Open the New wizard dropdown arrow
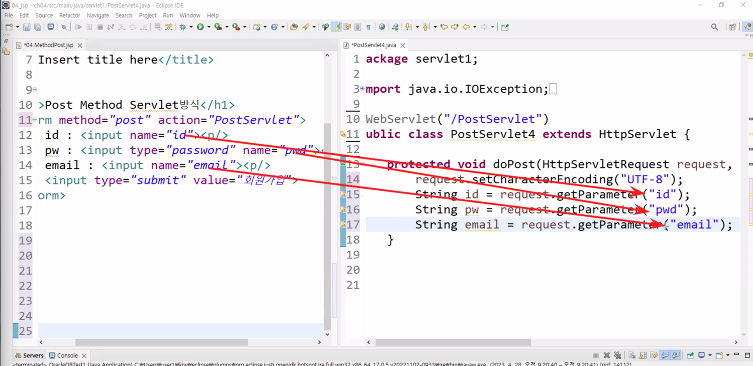Image resolution: width=753 pixels, height=366 pixels. point(17,27)
